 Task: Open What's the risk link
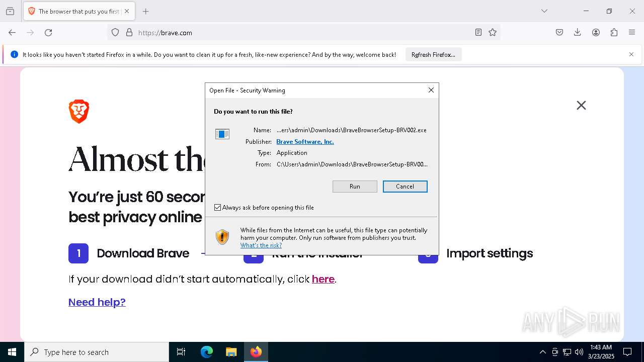261,245
